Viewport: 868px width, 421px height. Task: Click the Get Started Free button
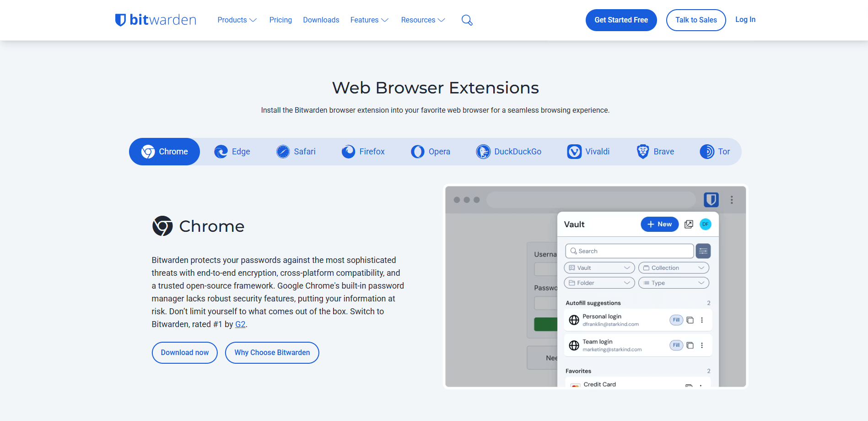(621, 20)
